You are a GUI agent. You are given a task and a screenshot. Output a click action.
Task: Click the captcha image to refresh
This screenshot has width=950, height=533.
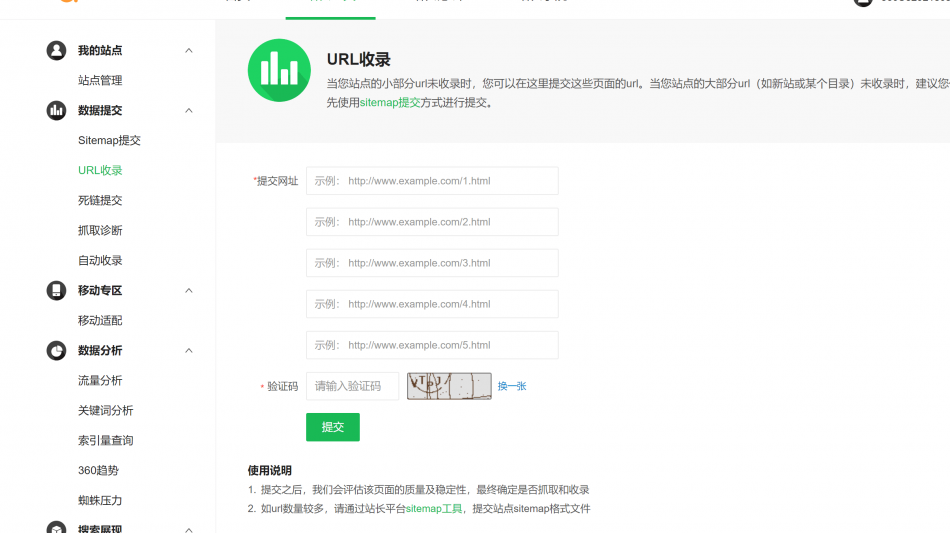point(449,386)
